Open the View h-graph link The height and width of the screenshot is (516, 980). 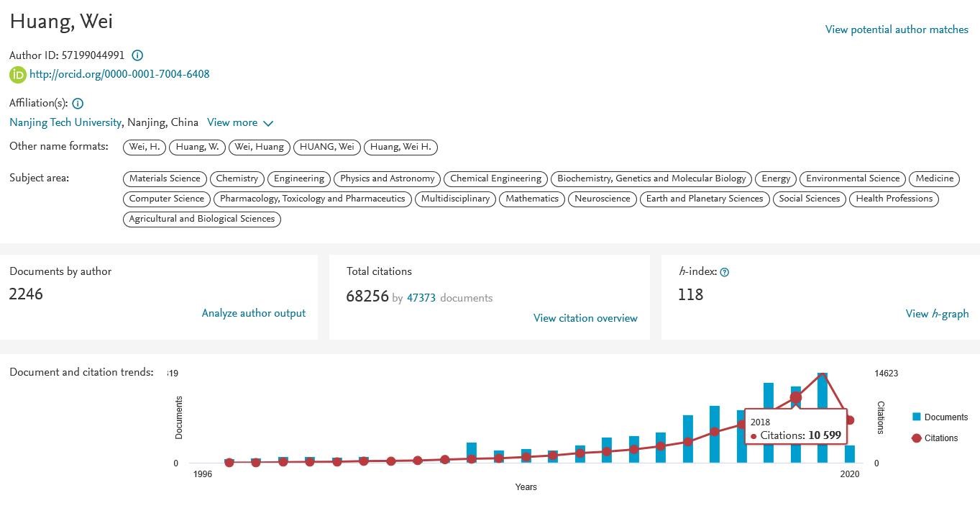937,314
